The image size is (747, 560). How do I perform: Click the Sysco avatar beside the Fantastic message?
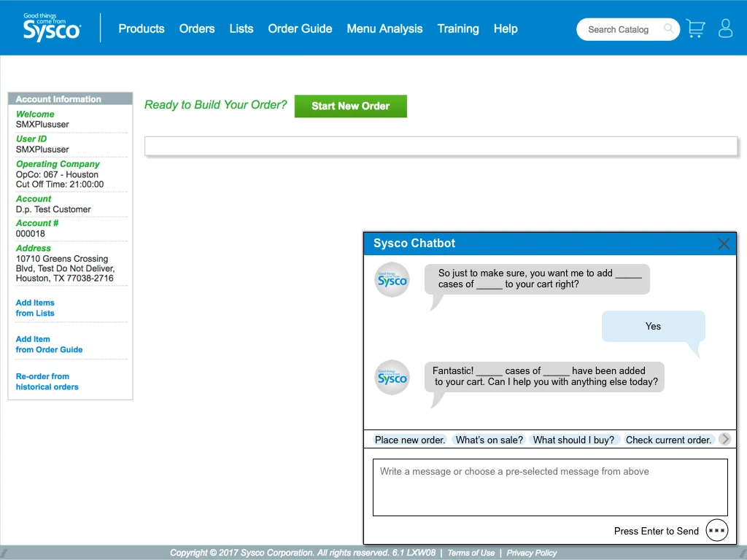392,378
